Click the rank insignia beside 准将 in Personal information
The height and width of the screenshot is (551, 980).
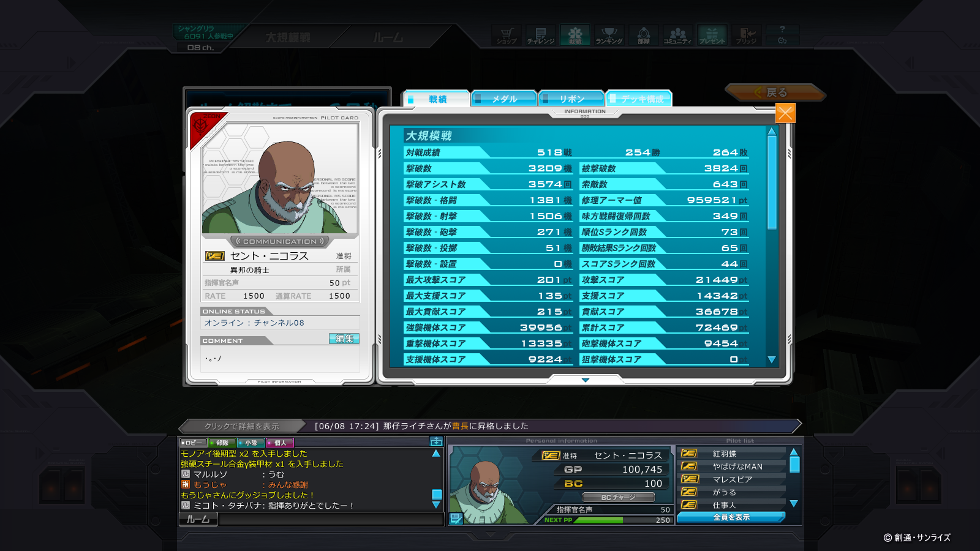(551, 455)
